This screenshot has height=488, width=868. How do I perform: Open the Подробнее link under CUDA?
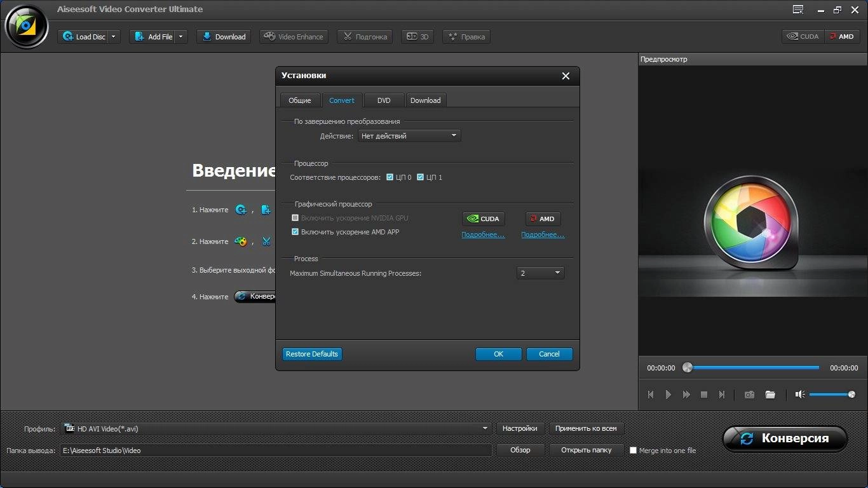coord(483,234)
